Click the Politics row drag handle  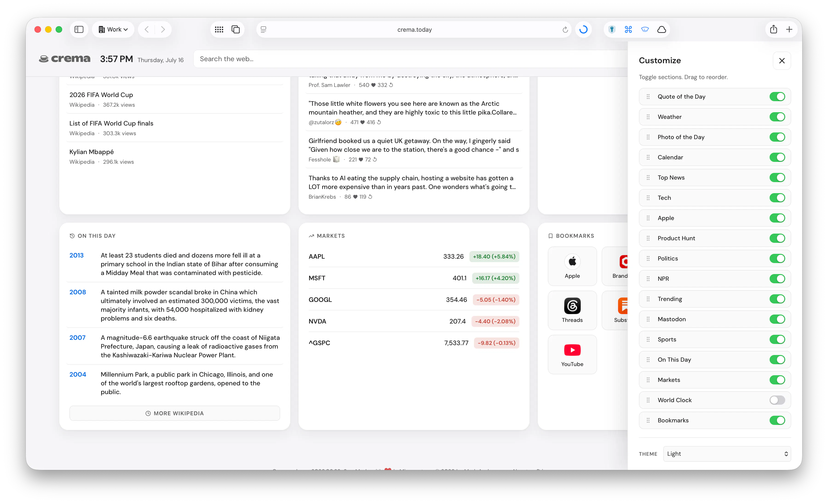pyautogui.click(x=648, y=258)
